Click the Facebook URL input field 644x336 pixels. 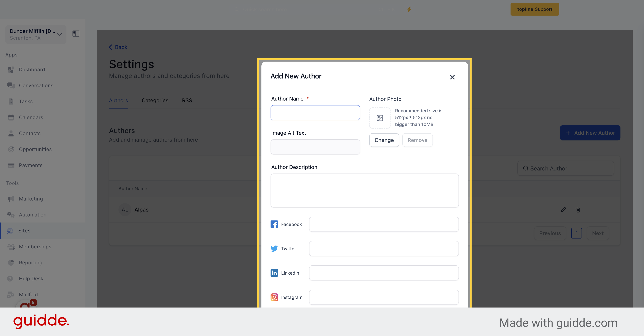tap(384, 224)
